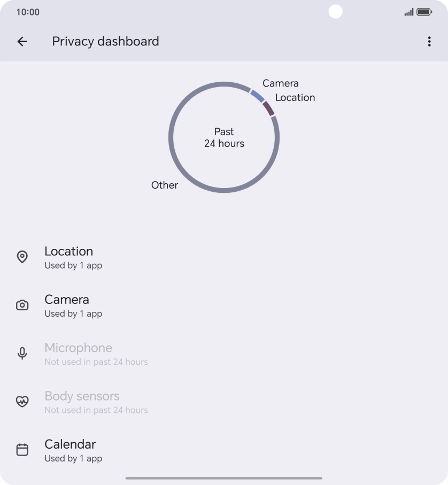Click the Calendar permission icon

tap(22, 449)
